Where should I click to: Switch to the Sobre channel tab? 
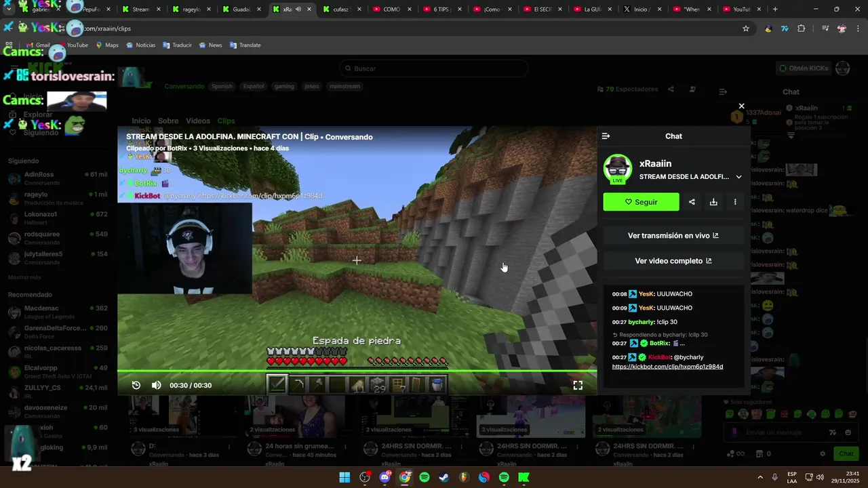pos(168,121)
